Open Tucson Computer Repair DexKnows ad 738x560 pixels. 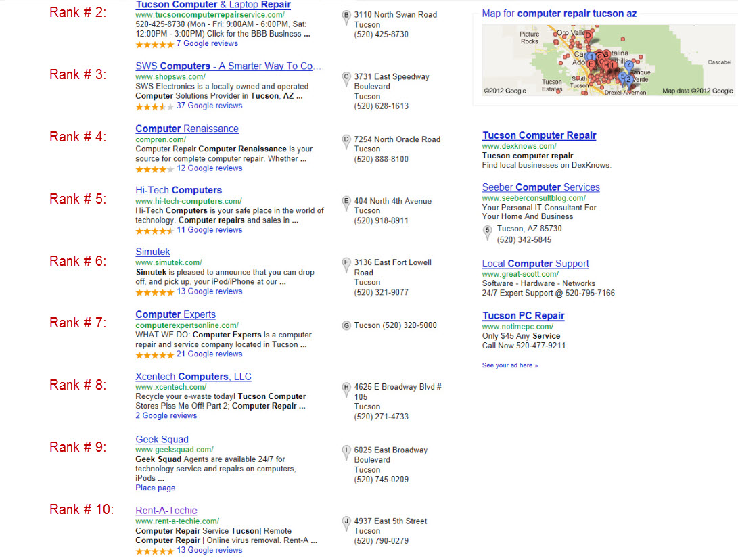tap(539, 135)
